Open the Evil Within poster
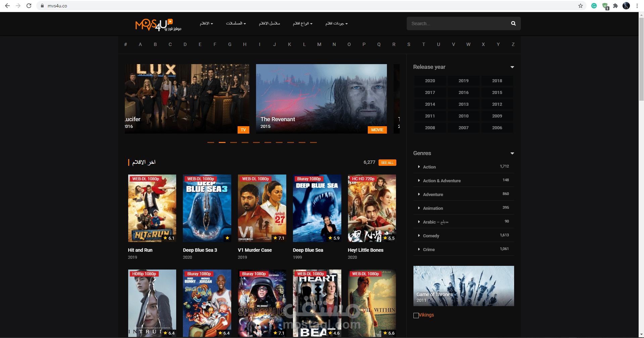The width and height of the screenshot is (644, 338). coord(372,303)
